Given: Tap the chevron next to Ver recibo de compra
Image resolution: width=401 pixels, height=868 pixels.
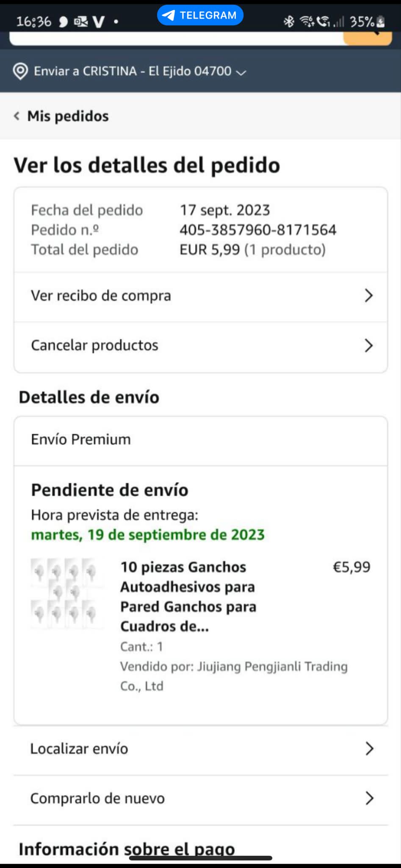Looking at the screenshot, I should (x=368, y=295).
